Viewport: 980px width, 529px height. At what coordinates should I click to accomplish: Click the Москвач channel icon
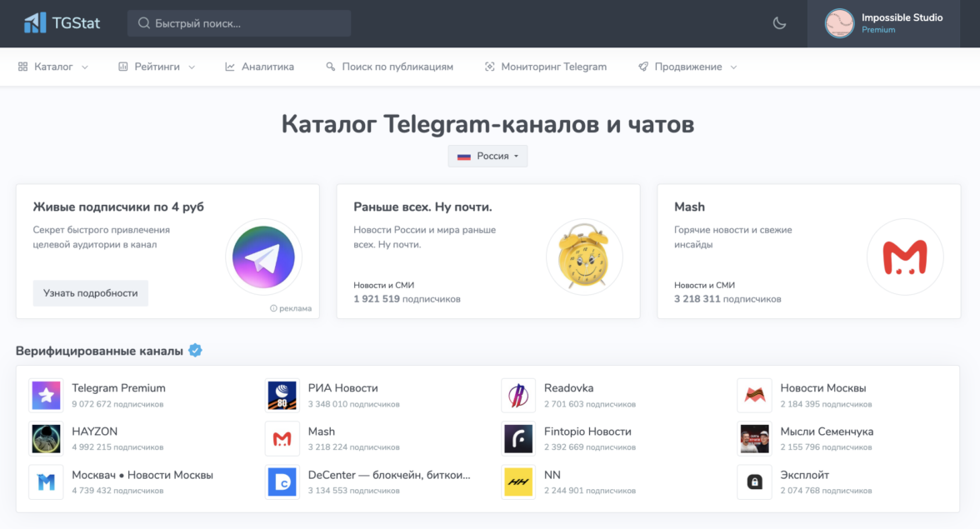click(x=47, y=482)
